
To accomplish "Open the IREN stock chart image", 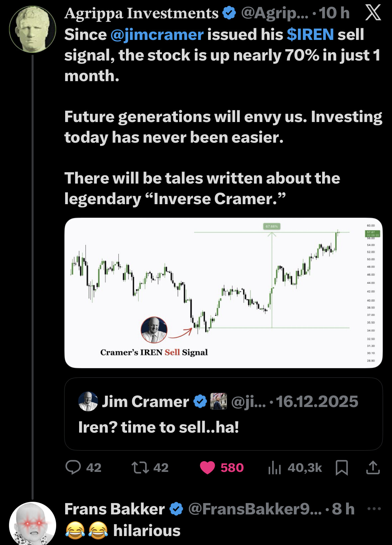I will [x=223, y=293].
